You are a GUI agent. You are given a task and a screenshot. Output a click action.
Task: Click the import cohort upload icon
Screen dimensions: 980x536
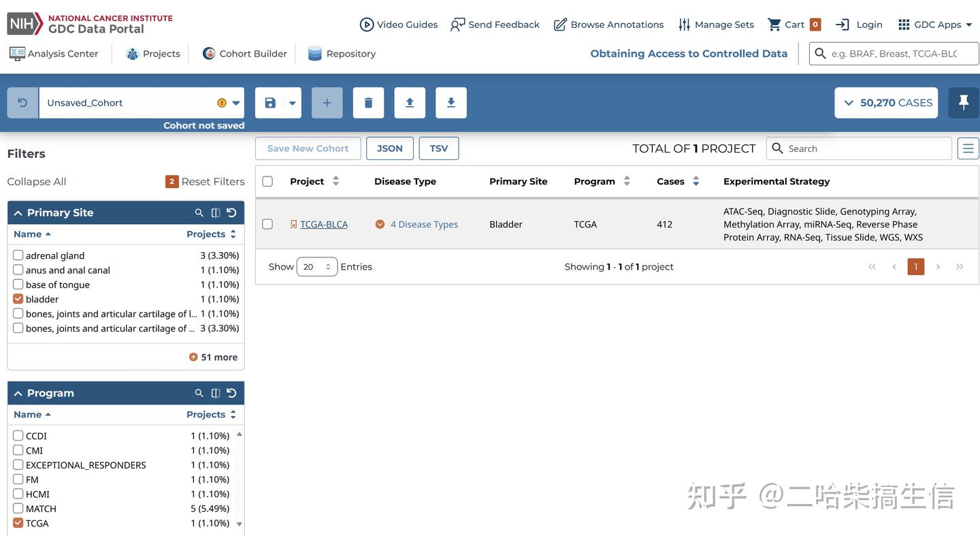click(x=410, y=103)
